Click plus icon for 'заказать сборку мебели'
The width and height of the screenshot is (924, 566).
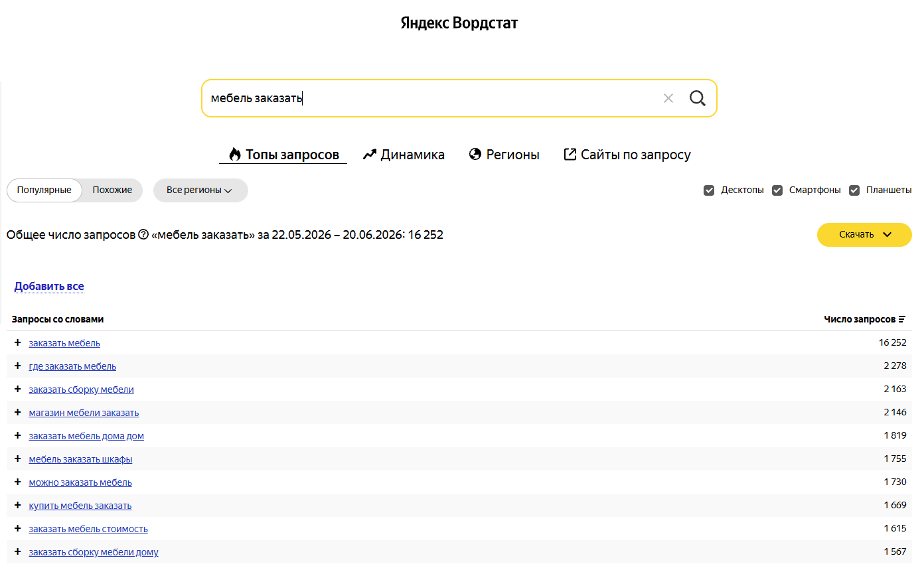click(x=18, y=389)
